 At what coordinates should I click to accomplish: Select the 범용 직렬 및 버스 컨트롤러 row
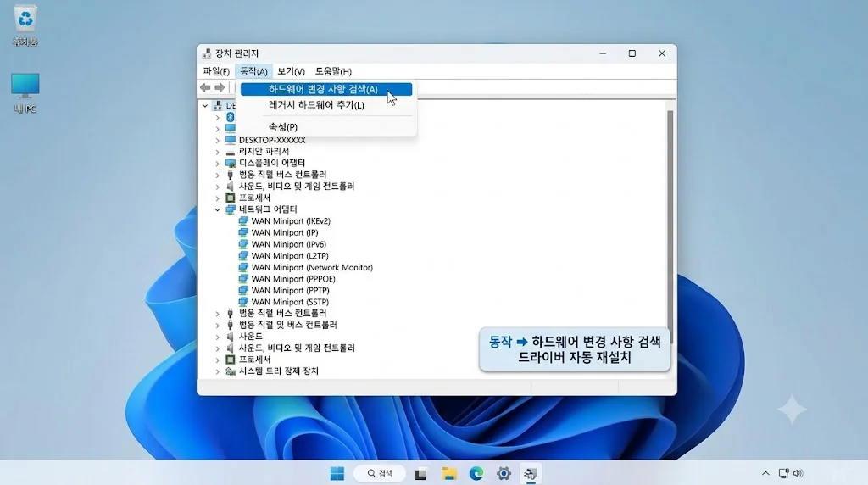(x=288, y=325)
